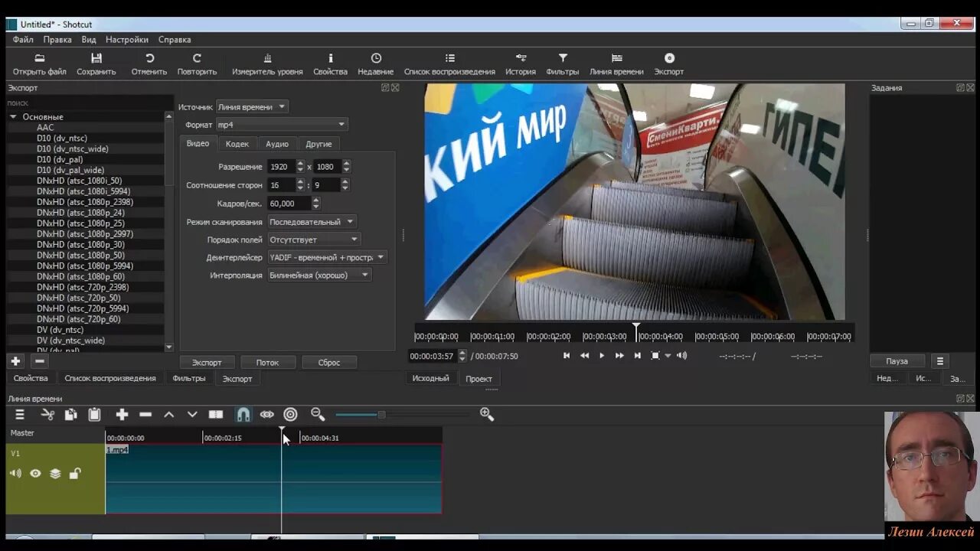This screenshot has width=980, height=551.
Task: Collapse the Основные presets tree group
Action: (13, 117)
